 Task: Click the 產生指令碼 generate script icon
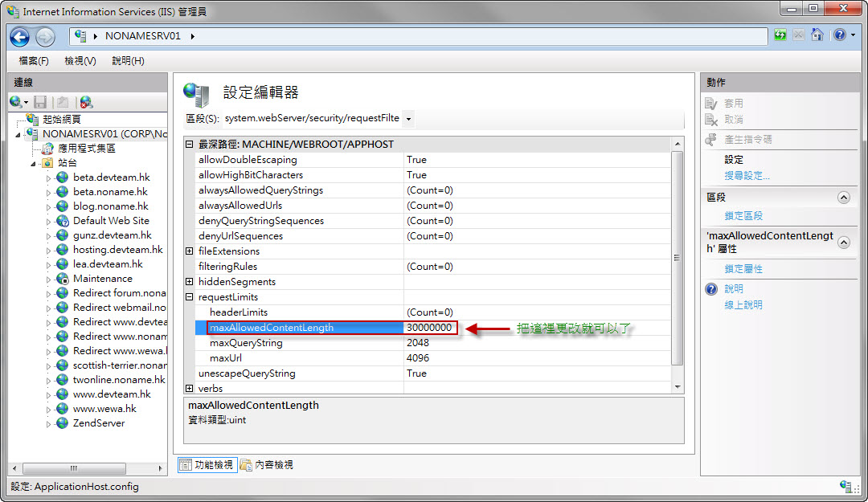711,140
